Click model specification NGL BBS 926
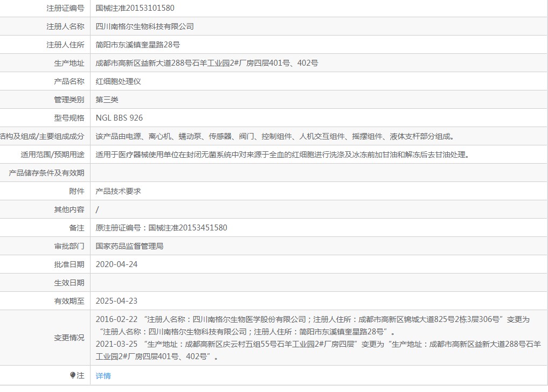Screen dimensions: 548x392 tap(119, 118)
